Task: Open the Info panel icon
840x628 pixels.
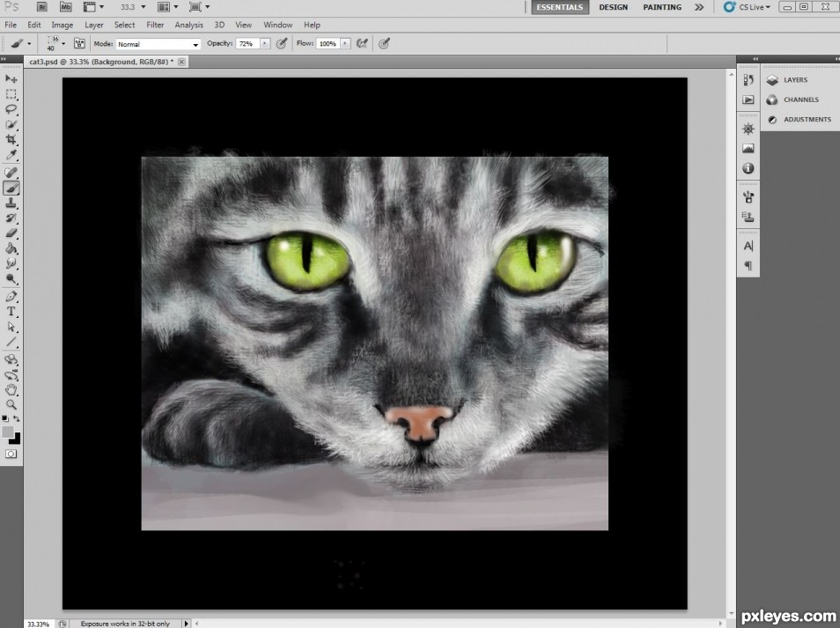Action: coord(748,168)
